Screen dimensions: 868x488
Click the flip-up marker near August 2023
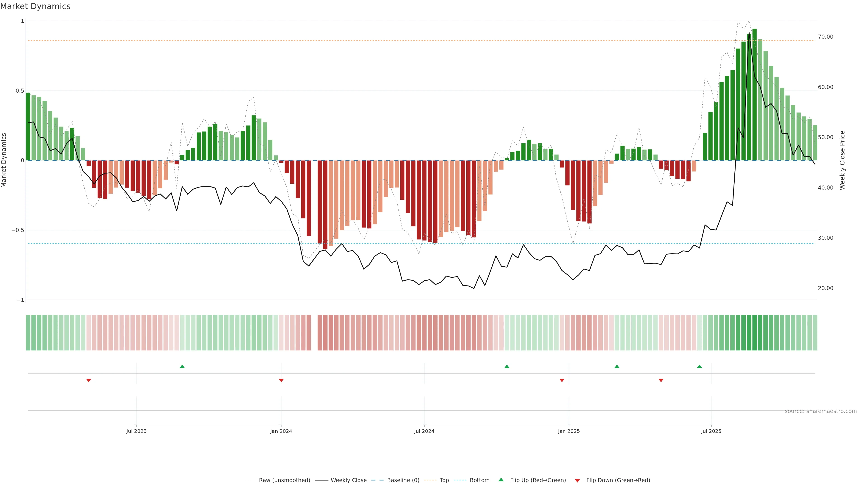point(182,366)
